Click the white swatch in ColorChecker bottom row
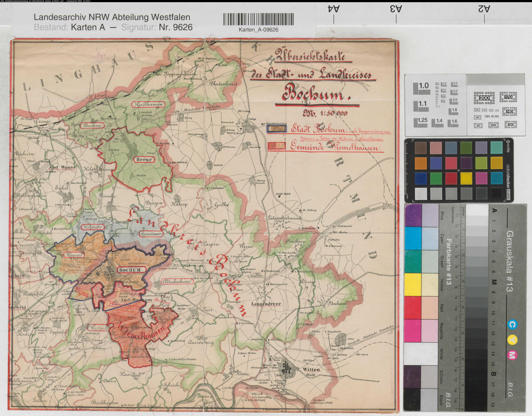Viewport: 532px width, 416px height. [421, 194]
